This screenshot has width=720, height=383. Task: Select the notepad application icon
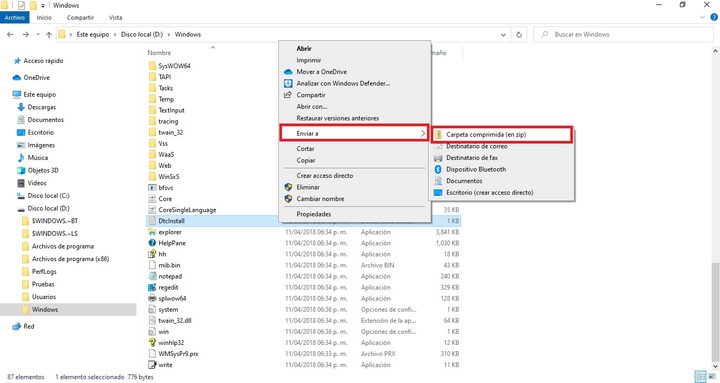tap(152, 276)
